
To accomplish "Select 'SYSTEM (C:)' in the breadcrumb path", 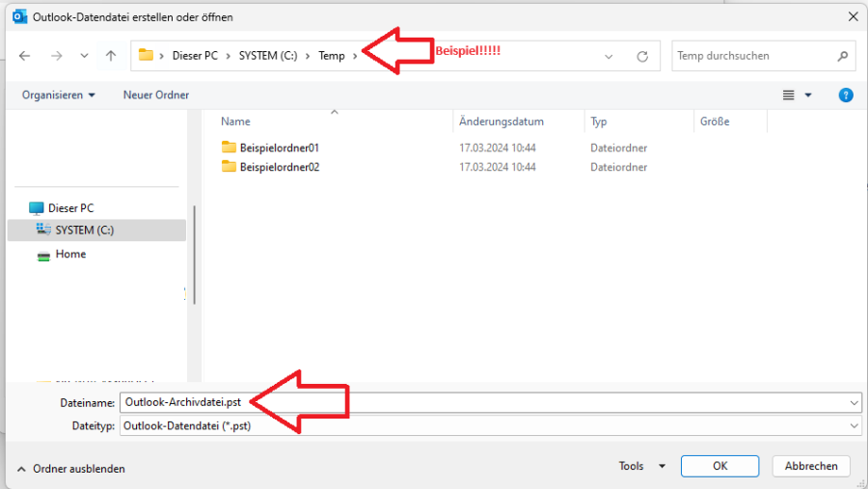I will (268, 56).
